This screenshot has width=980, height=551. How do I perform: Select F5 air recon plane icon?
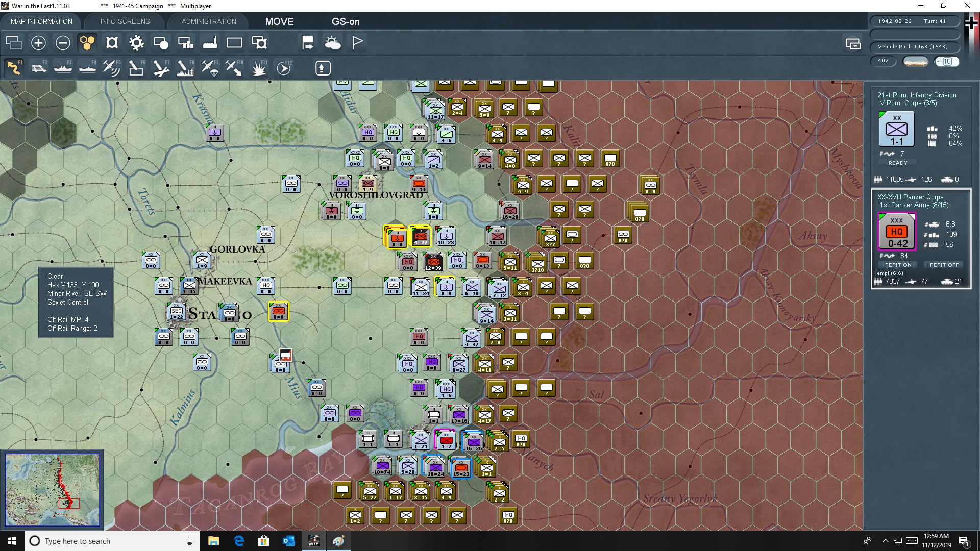[112, 68]
